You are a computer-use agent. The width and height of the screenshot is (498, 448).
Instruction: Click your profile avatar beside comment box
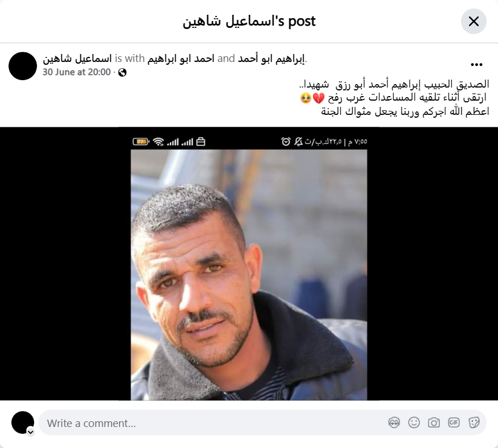23,422
